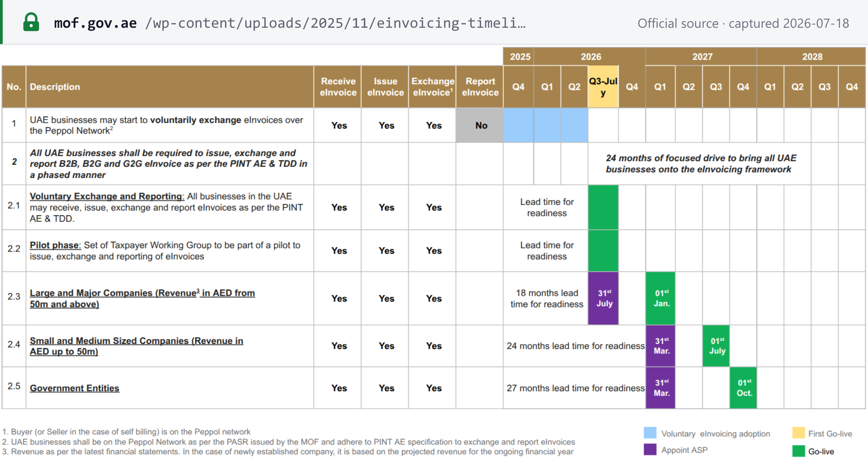Click row 1 voluntarily exchange eInvoices description
Viewport: 868px width, 462px height.
point(166,125)
